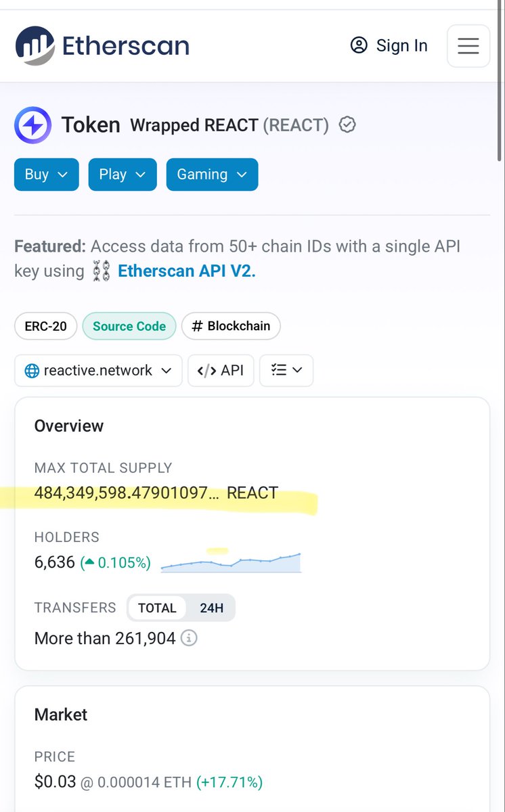
Task: Click the verified checkmark badge beside REACT
Action: [x=347, y=125]
